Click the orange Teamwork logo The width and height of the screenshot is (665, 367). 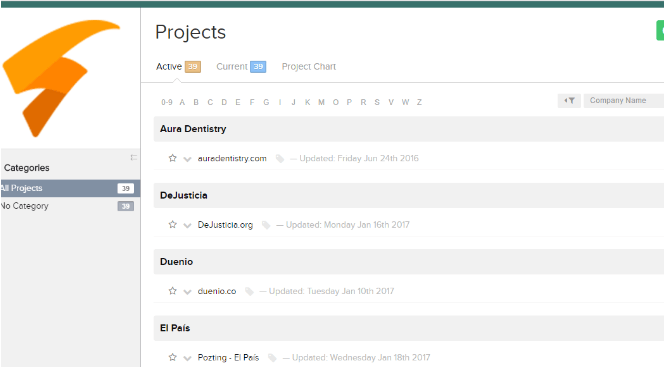[x=61, y=78]
